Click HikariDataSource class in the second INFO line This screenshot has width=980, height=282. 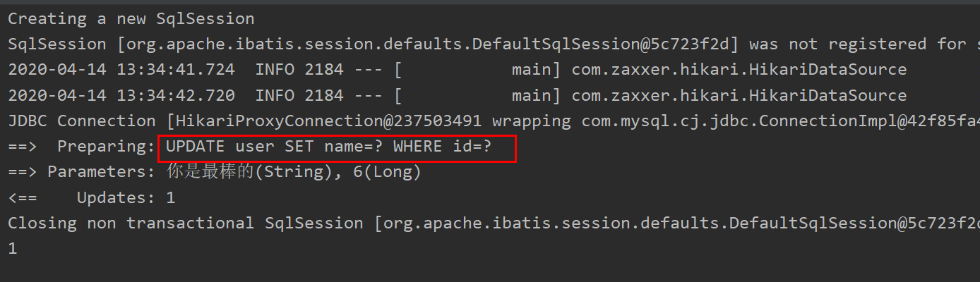[x=739, y=95]
